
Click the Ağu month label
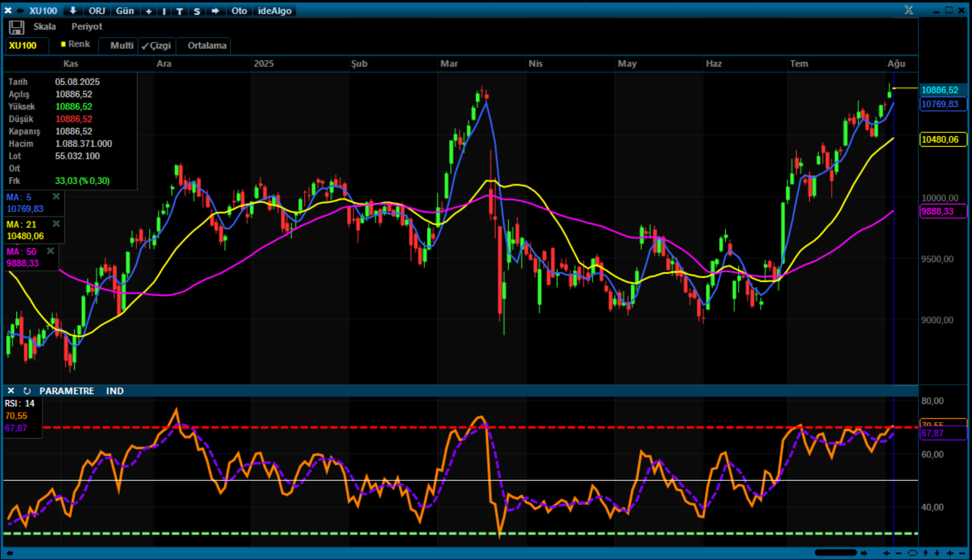tap(896, 64)
